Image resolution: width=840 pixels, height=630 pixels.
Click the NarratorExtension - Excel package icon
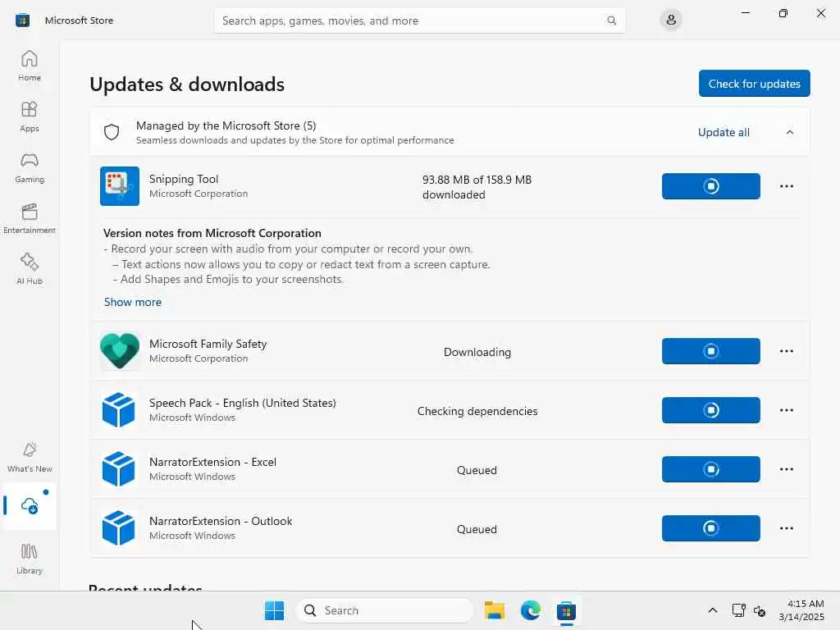[119, 468]
